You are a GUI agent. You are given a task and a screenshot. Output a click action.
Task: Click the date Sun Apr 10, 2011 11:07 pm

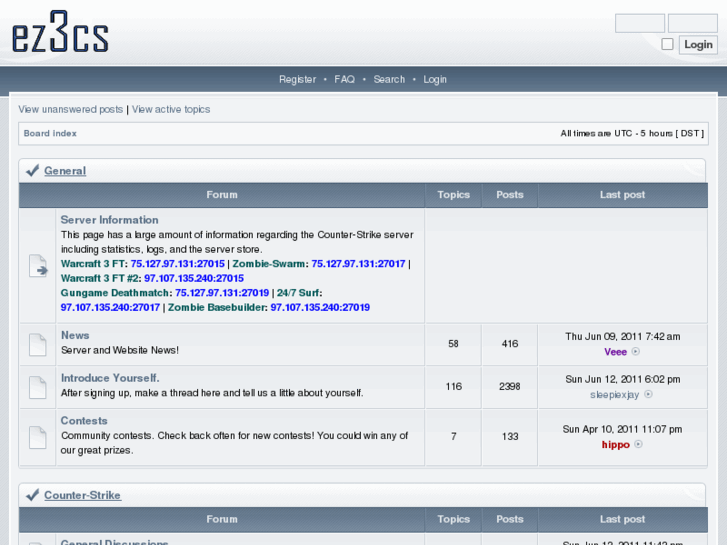pos(623,430)
